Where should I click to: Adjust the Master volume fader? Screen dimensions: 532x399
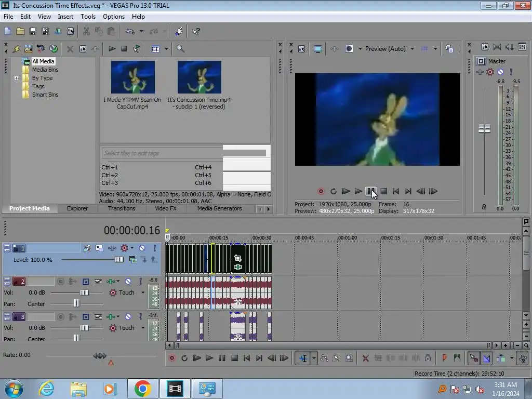[485, 129]
